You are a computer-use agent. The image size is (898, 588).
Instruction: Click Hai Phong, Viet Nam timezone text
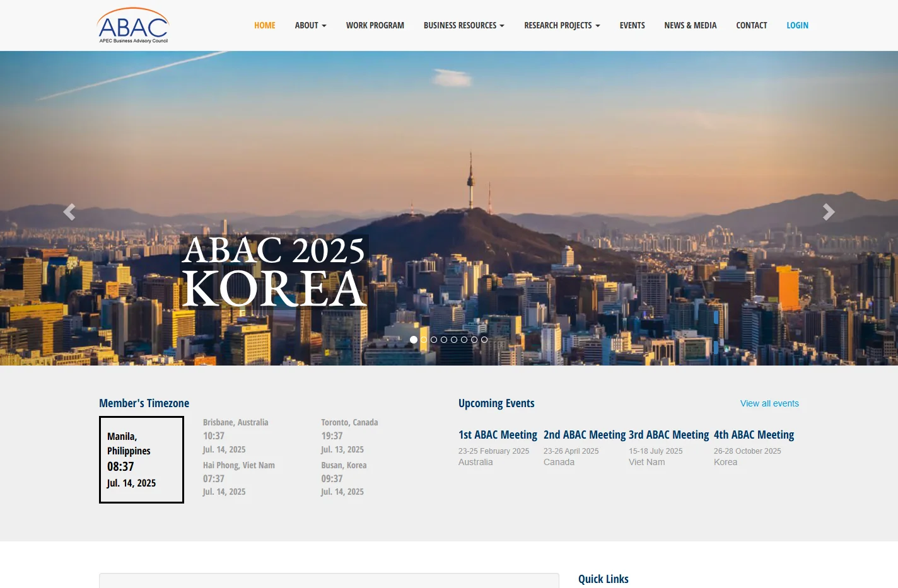tap(239, 465)
